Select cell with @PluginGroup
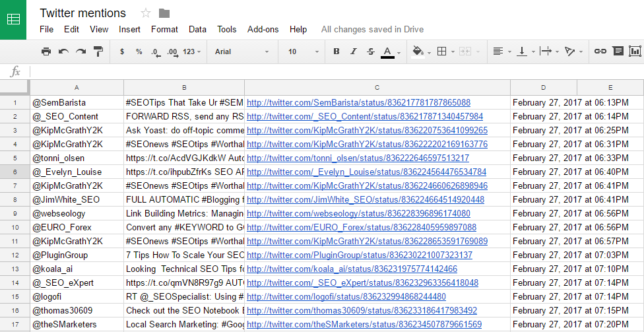 tap(77, 255)
